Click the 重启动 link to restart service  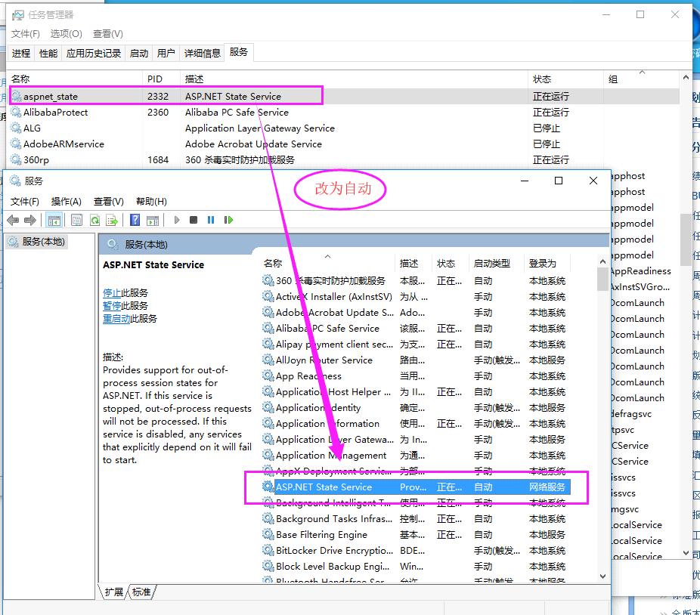coord(116,319)
